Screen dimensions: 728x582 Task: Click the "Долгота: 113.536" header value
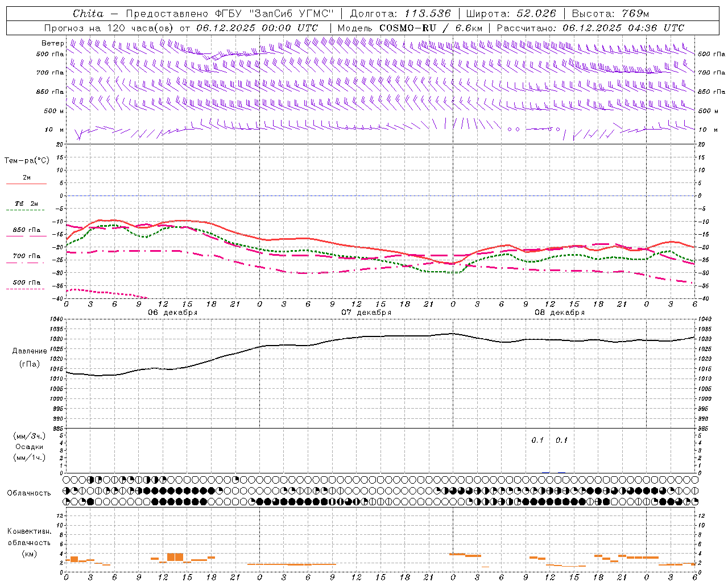click(x=400, y=14)
